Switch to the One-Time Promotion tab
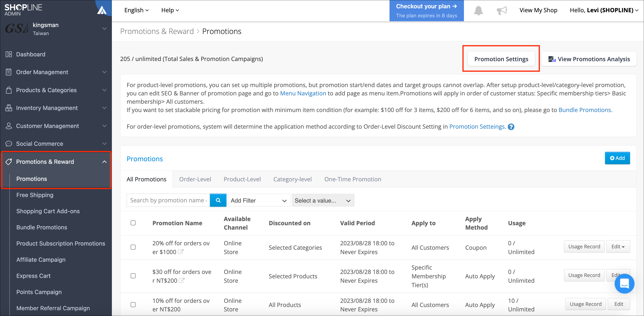644x316 pixels. point(353,179)
